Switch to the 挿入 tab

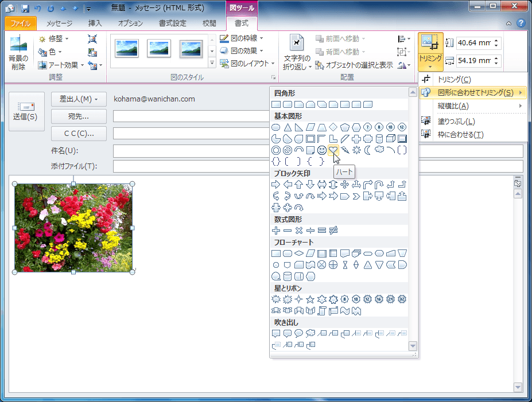pyautogui.click(x=95, y=23)
